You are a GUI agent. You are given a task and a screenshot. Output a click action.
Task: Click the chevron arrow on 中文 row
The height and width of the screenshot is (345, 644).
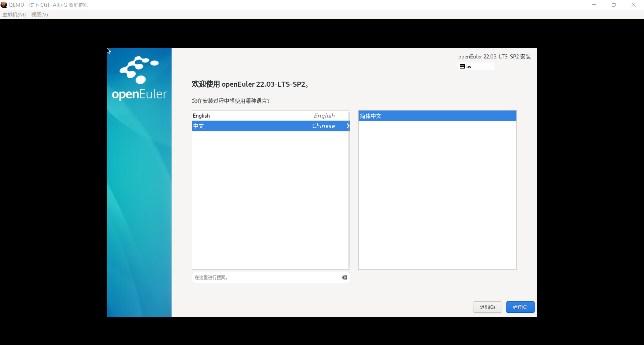click(348, 126)
